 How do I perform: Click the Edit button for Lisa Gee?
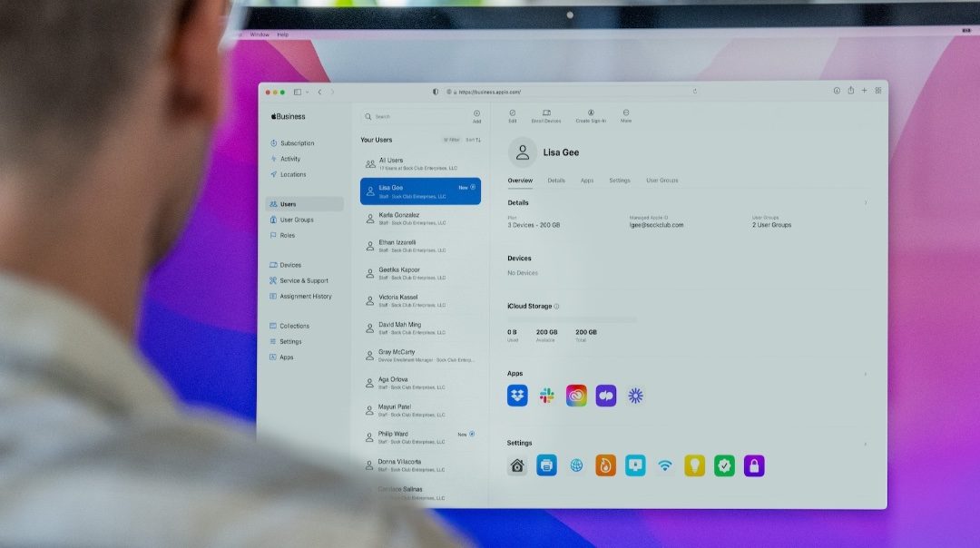[x=512, y=114]
